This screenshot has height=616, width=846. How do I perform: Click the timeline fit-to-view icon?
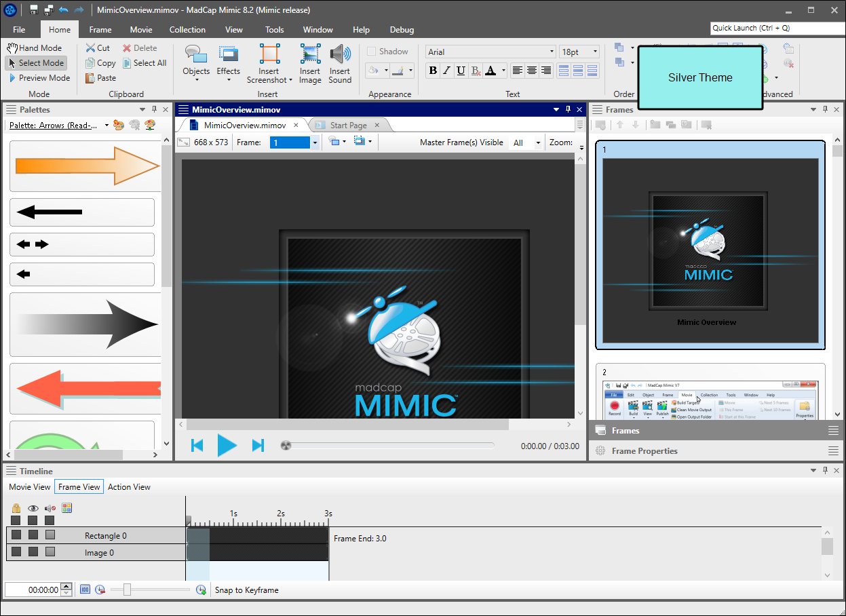[x=85, y=590]
